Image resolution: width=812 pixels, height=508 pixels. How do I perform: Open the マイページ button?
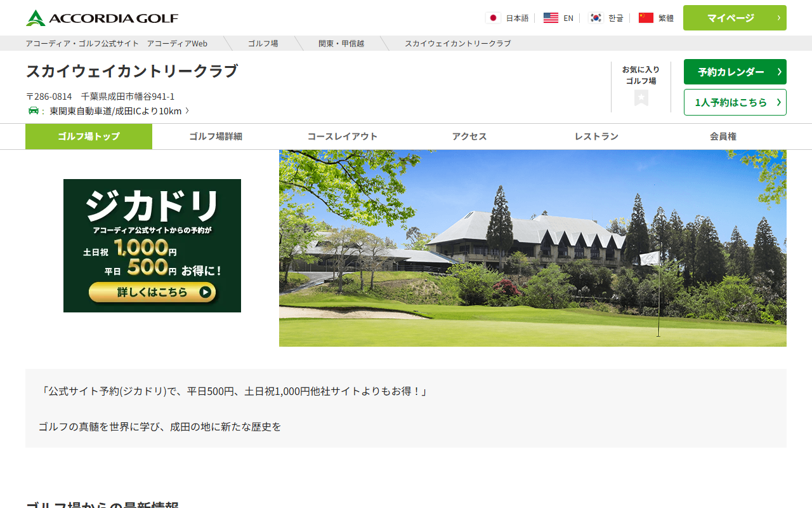735,18
